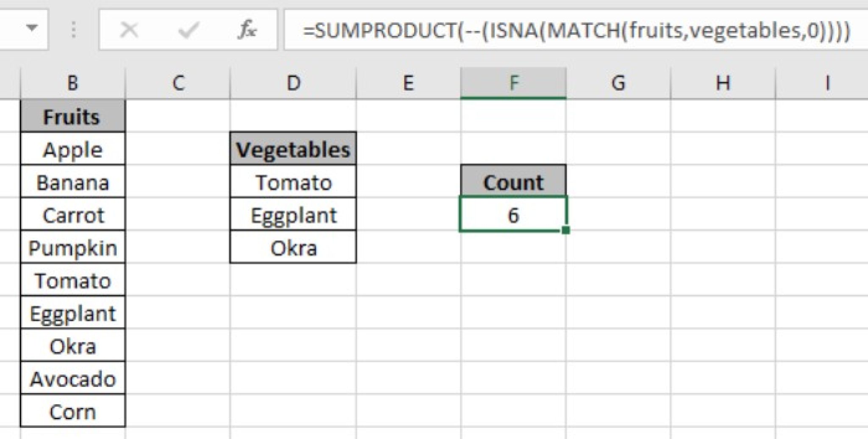Select the cell containing Corn

click(x=72, y=410)
